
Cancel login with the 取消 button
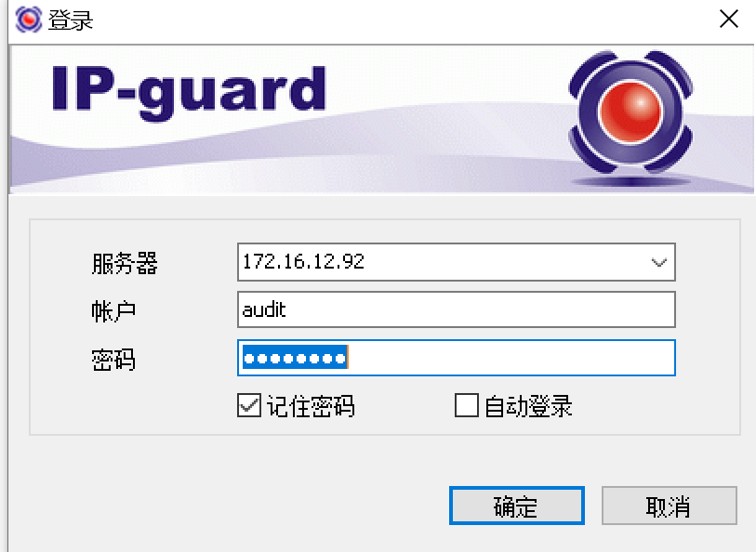pyautogui.click(x=669, y=506)
